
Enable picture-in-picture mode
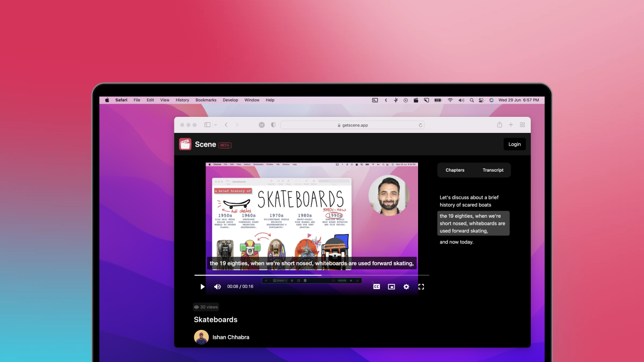[x=392, y=287]
